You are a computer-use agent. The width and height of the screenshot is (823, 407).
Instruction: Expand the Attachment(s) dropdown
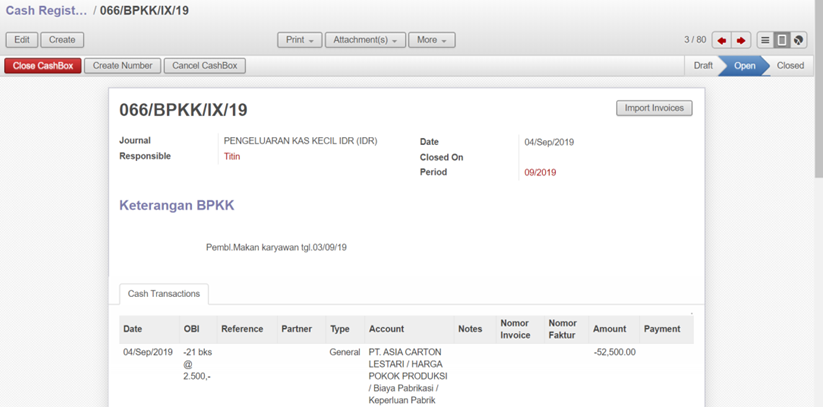(365, 40)
